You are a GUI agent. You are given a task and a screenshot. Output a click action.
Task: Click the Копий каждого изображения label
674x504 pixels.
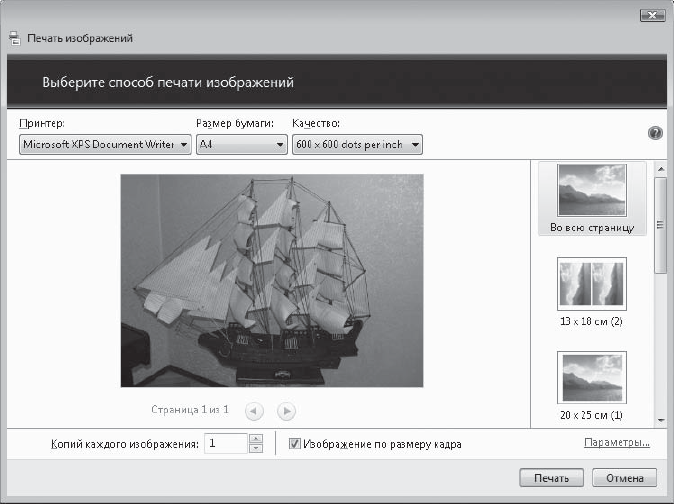click(x=125, y=444)
